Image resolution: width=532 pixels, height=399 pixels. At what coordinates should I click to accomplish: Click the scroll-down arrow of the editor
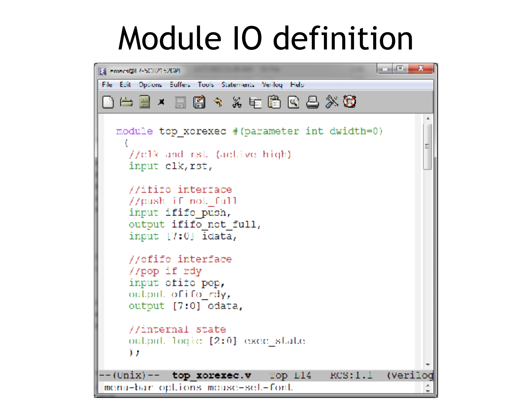(428, 365)
